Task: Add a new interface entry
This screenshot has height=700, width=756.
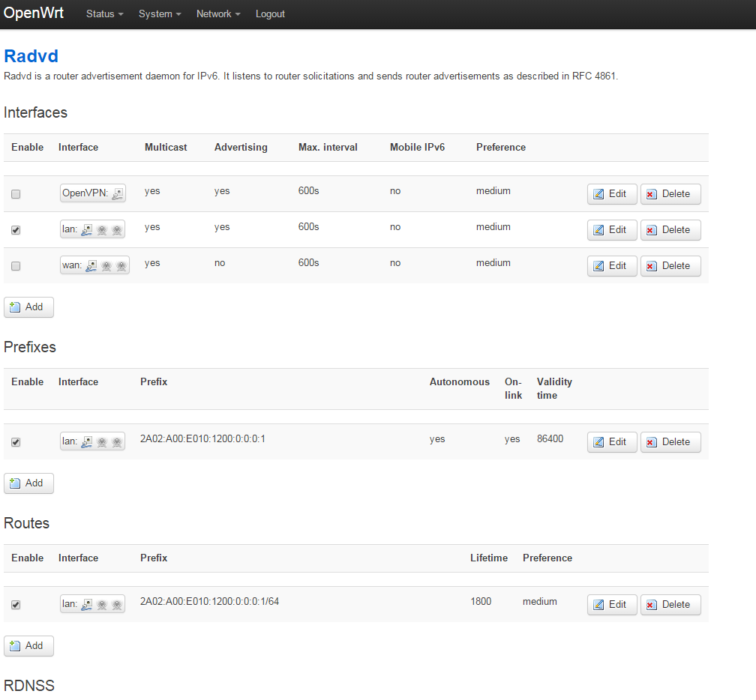Action: (x=28, y=307)
